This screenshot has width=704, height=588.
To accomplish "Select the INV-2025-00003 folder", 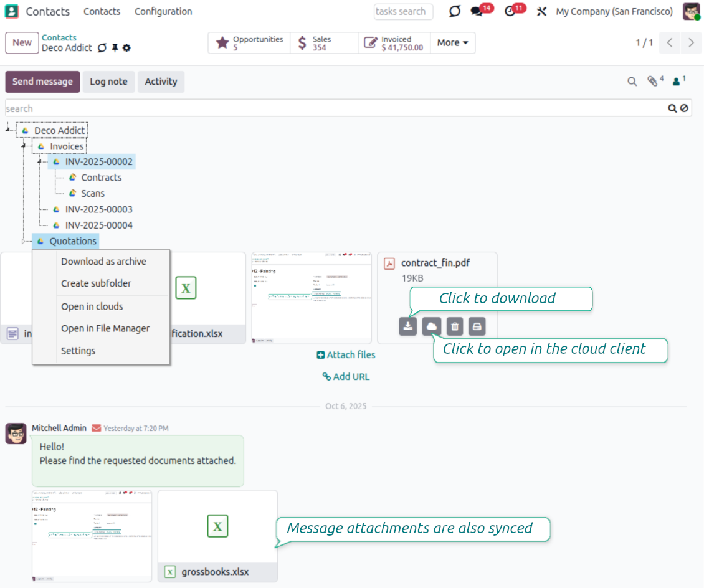I will coord(98,209).
